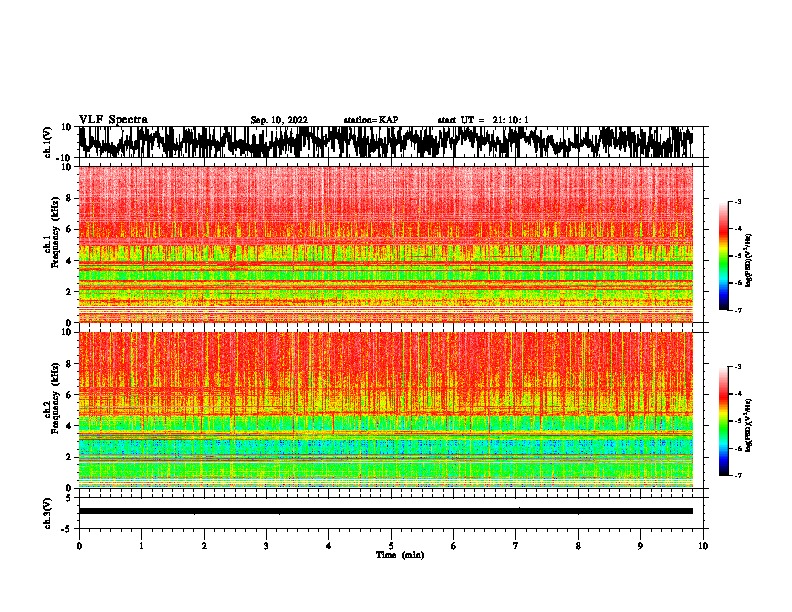This screenshot has height=612, width=792.
Task: Click the ch.1 waveform trace panel
Action: click(x=390, y=142)
